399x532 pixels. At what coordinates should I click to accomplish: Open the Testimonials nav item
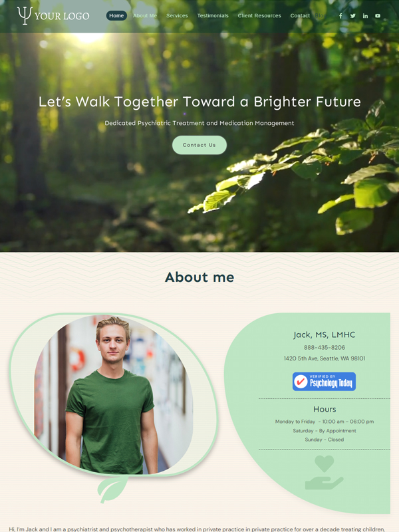(x=213, y=15)
